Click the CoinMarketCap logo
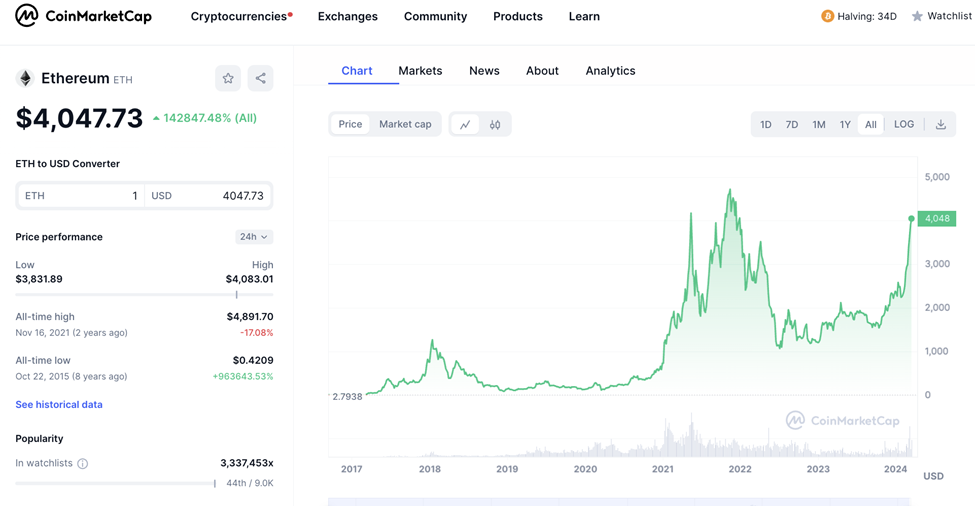The height and width of the screenshot is (506, 975). (x=83, y=16)
